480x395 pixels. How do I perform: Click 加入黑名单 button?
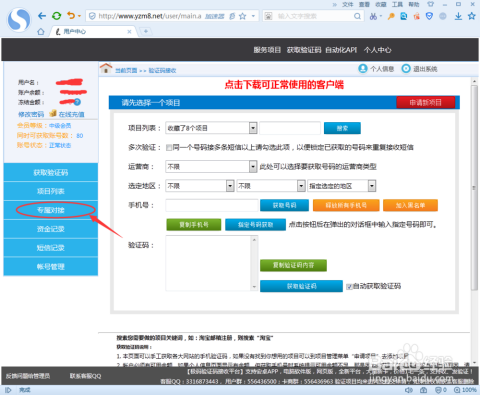[410, 205]
